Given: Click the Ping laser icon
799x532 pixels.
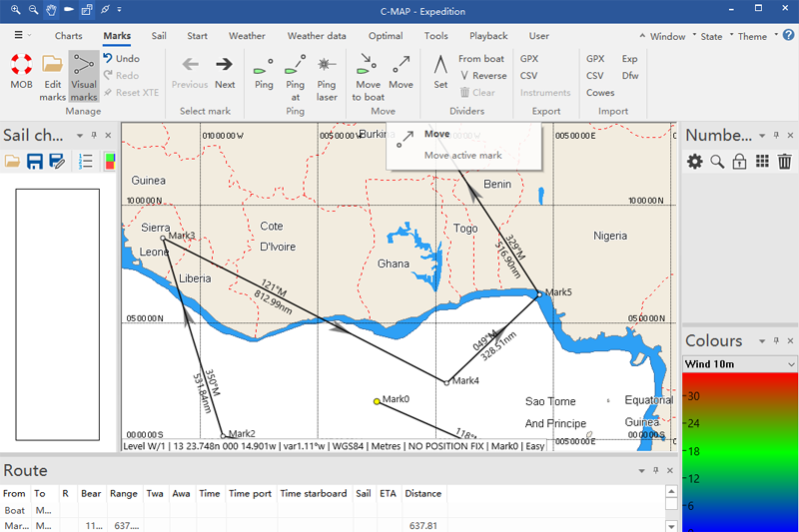Looking at the screenshot, I should click(327, 66).
